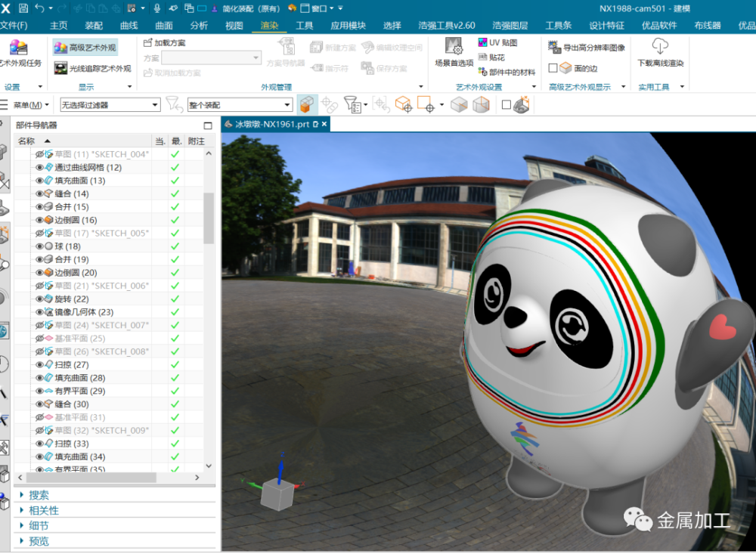Toggle the 面的边 checkbox
Viewport: 756px width, 554px height.
pos(553,68)
